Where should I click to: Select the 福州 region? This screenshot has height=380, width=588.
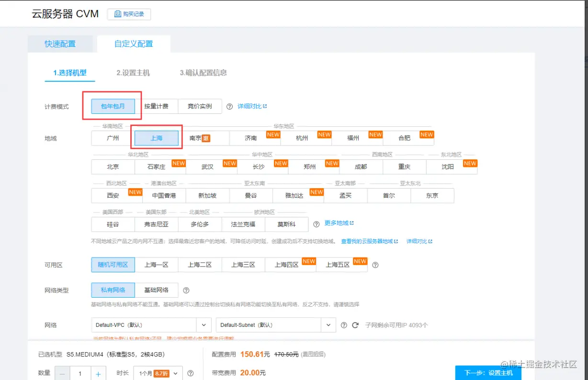click(358, 138)
